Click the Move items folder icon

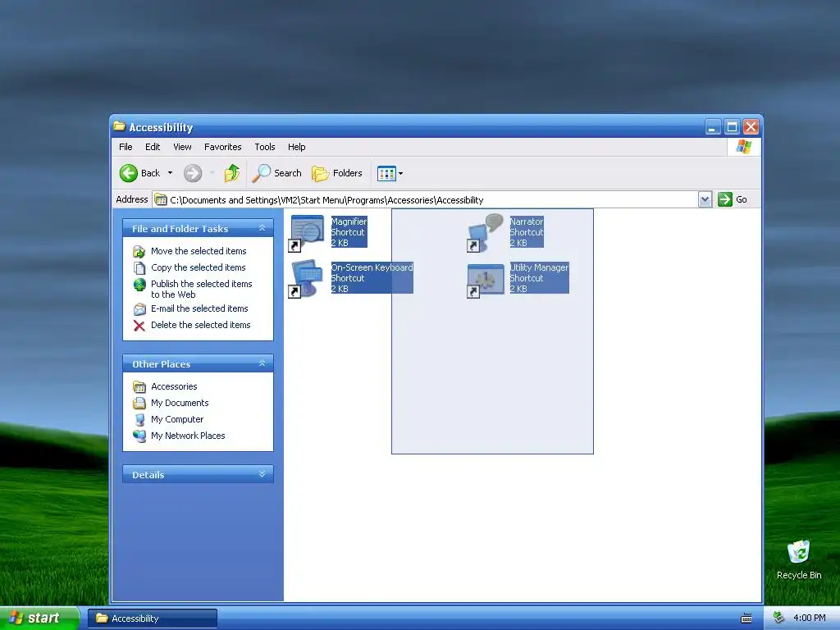(x=139, y=251)
